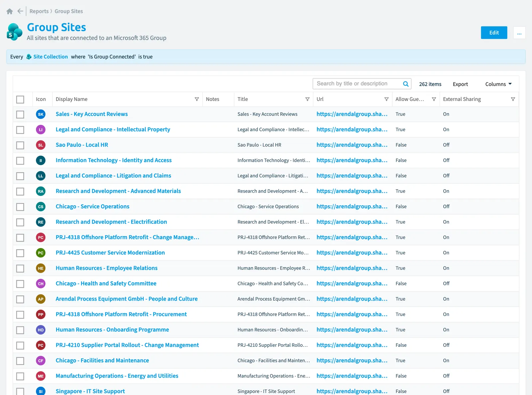Click the search magnifier icon
Screen dimensions: 532x395
[x=406, y=84]
